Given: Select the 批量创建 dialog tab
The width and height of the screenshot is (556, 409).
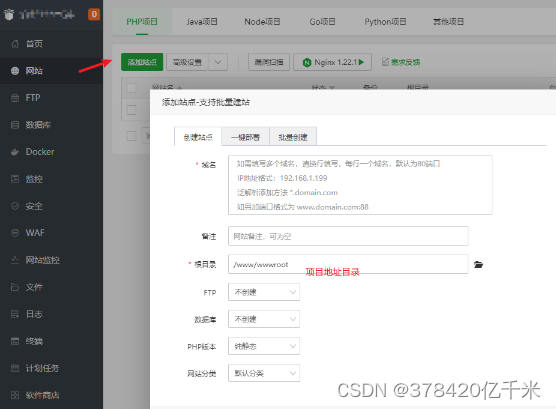Looking at the screenshot, I should point(293,137).
